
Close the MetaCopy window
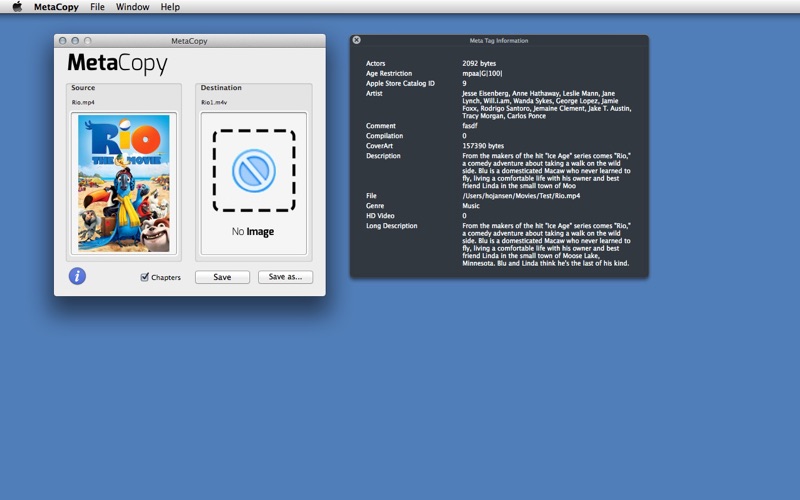(x=63, y=41)
